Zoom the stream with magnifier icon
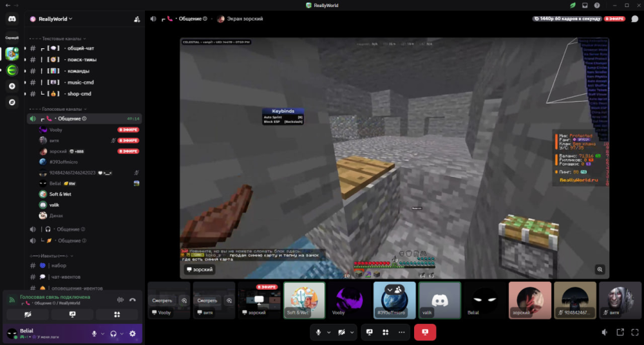This screenshot has width=644, height=345. click(x=600, y=270)
